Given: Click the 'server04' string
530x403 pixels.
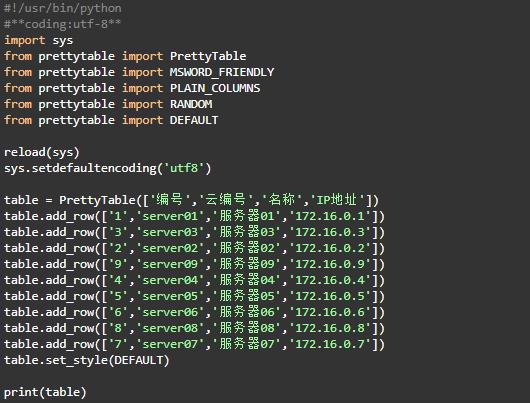Looking at the screenshot, I should [x=170, y=280].
